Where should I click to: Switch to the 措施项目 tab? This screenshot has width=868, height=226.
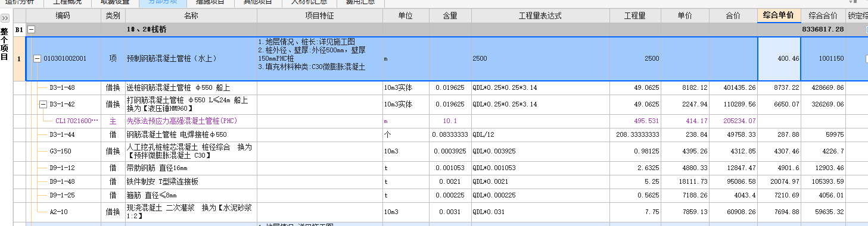(x=210, y=2)
